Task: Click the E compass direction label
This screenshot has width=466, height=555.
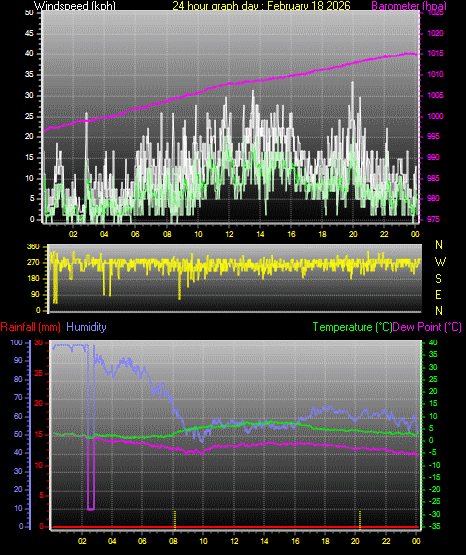Action: tap(438, 294)
